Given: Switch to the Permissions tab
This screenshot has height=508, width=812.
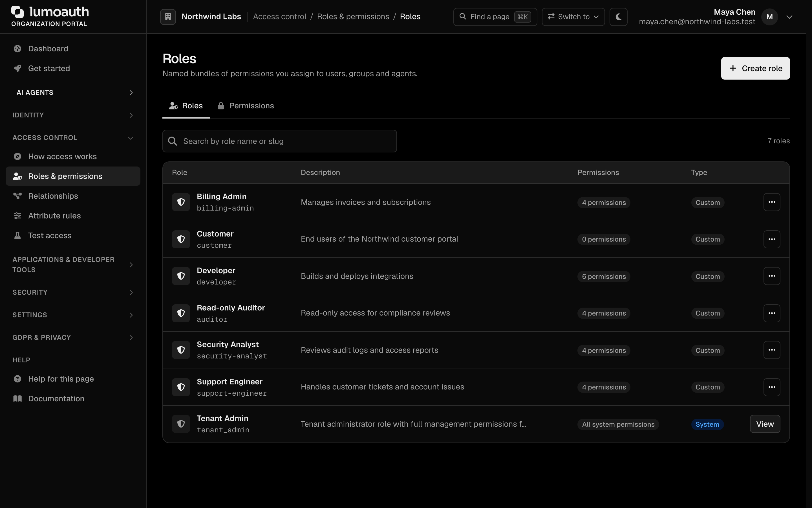Looking at the screenshot, I should click(246, 106).
